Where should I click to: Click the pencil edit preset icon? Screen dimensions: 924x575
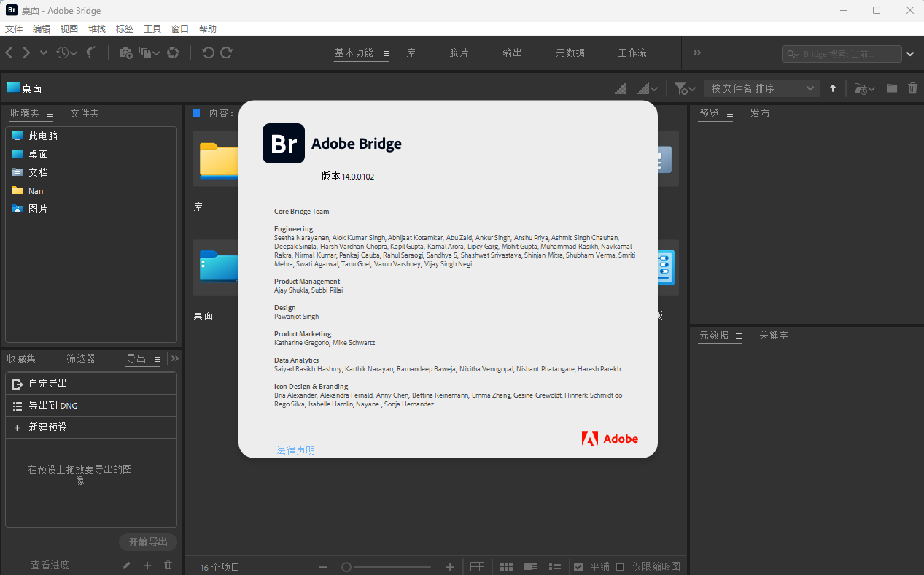click(x=126, y=566)
